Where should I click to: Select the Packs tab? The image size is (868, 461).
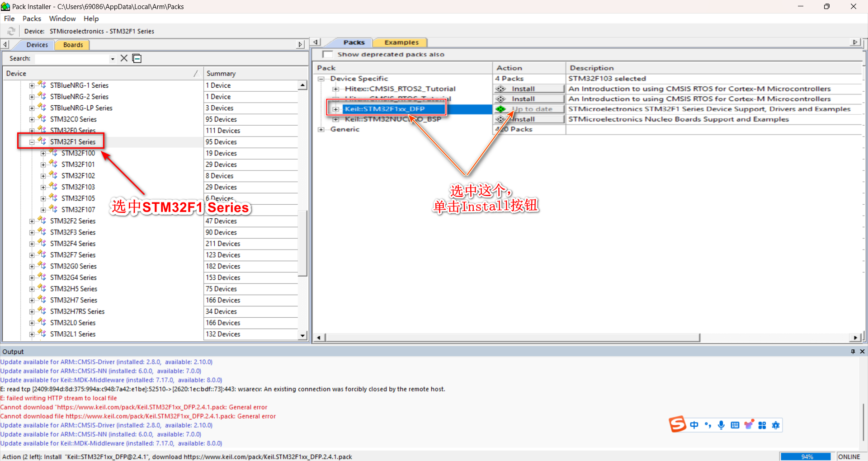(354, 42)
